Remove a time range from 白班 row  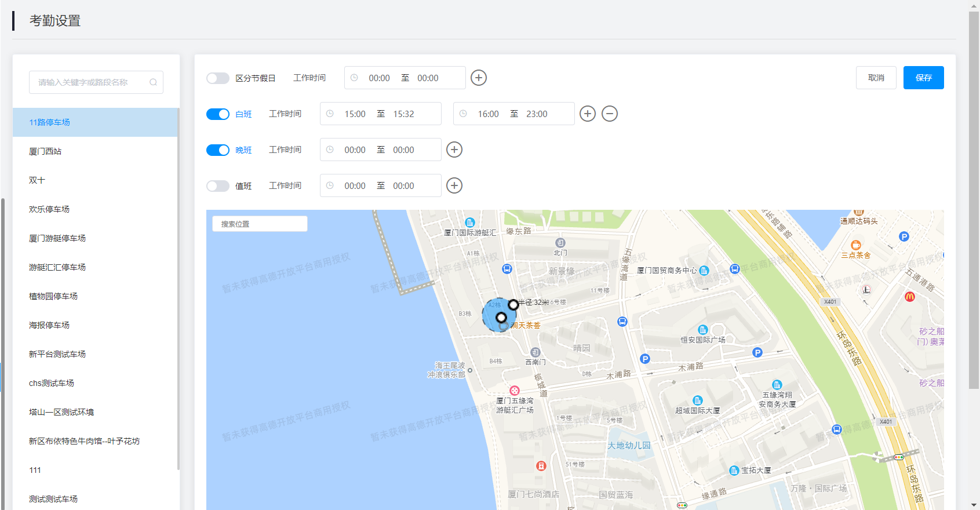tap(609, 114)
